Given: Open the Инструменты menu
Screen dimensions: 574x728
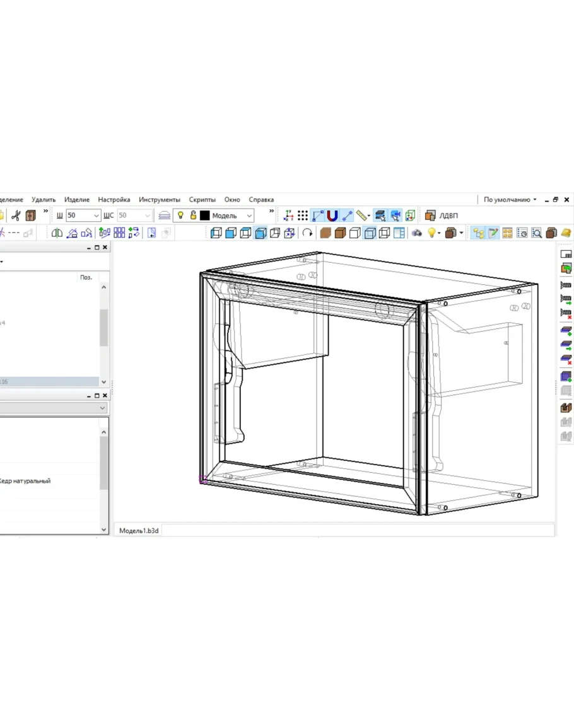Looking at the screenshot, I should pyautogui.click(x=160, y=200).
